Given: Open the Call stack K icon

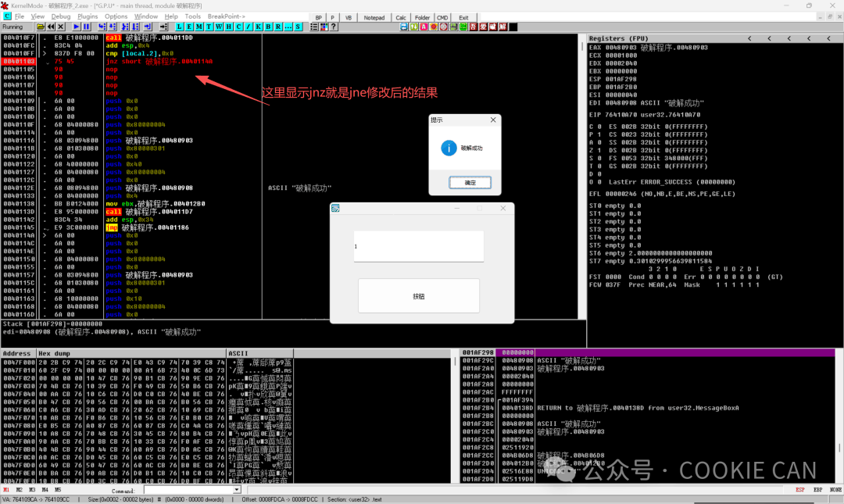Looking at the screenshot, I should tap(259, 27).
